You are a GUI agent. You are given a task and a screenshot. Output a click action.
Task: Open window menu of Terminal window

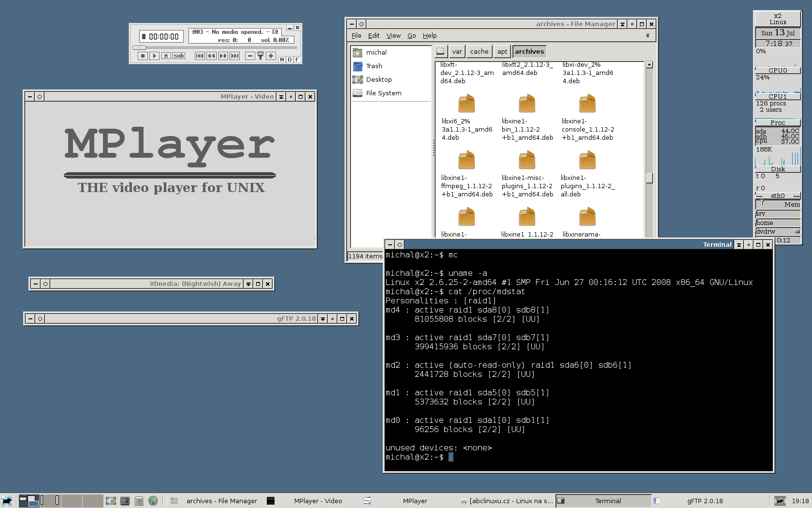(x=390, y=245)
